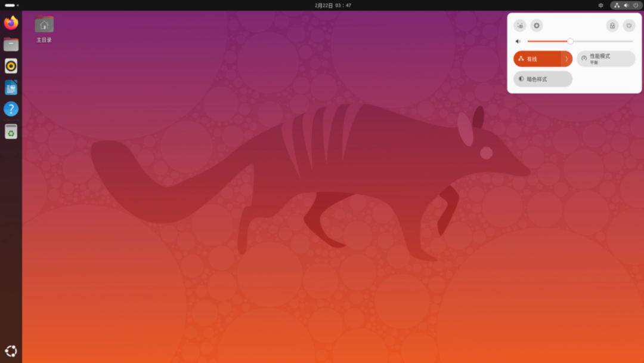The height and width of the screenshot is (363, 644).
Task: Open the 主目录 home folder icon
Action: 44,29
